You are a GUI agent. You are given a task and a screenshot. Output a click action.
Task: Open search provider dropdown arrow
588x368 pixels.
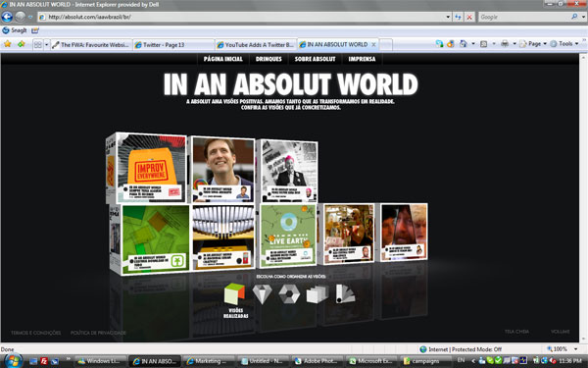583,17
